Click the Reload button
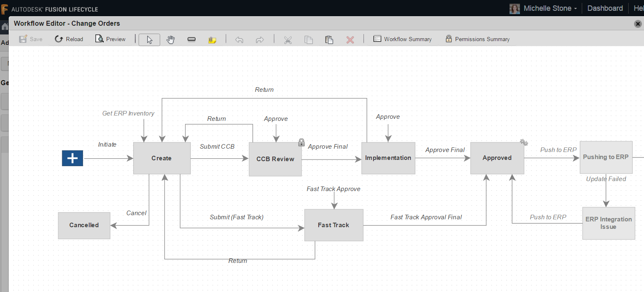 coord(69,39)
